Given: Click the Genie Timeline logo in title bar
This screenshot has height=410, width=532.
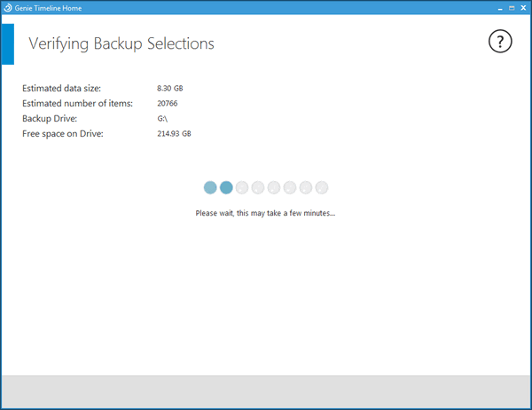Looking at the screenshot, I should click(x=7, y=8).
